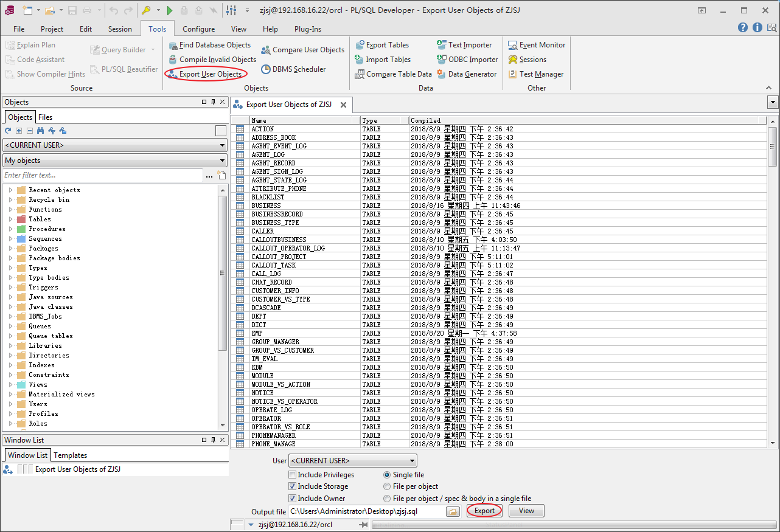Viewport: 780px width, 532px height.
Task: Click the Name column header
Action: coord(305,120)
